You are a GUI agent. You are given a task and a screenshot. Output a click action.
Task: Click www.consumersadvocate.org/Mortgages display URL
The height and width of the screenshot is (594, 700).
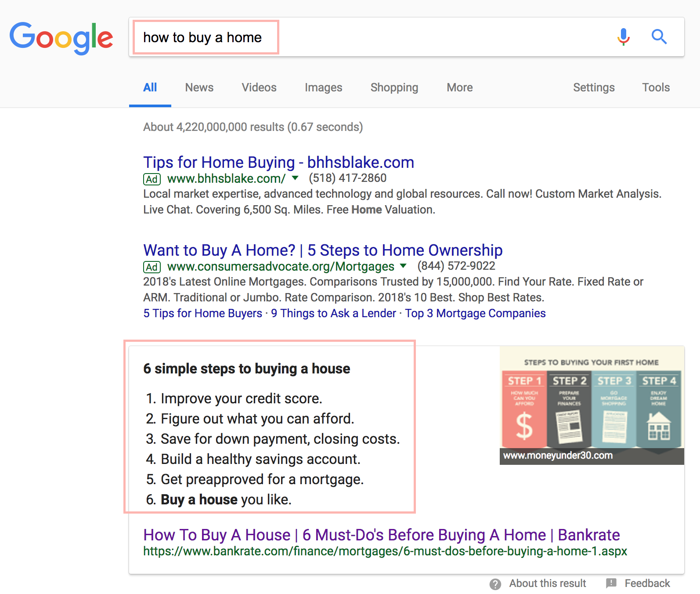point(281,267)
